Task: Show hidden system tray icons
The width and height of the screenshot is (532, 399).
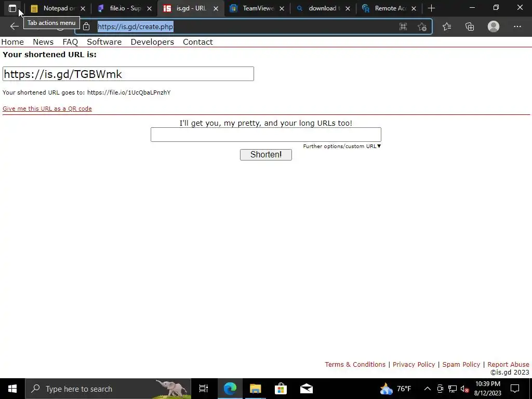Action: [x=428, y=389]
